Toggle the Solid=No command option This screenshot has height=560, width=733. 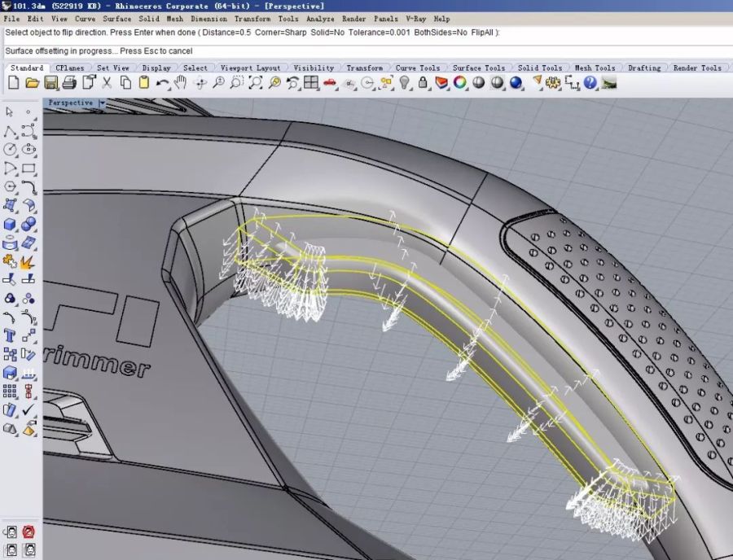pos(327,33)
